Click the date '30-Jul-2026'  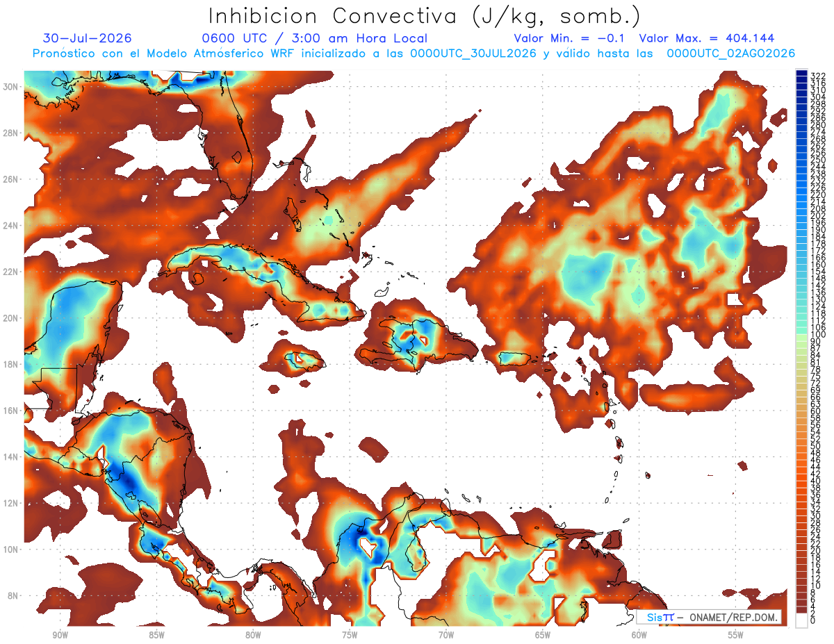pos(87,38)
